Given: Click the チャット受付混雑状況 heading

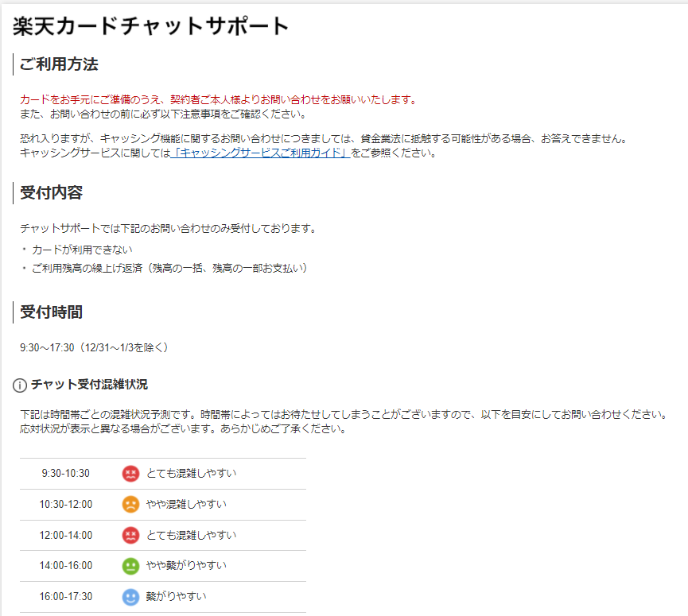Looking at the screenshot, I should pyautogui.click(x=90, y=385).
